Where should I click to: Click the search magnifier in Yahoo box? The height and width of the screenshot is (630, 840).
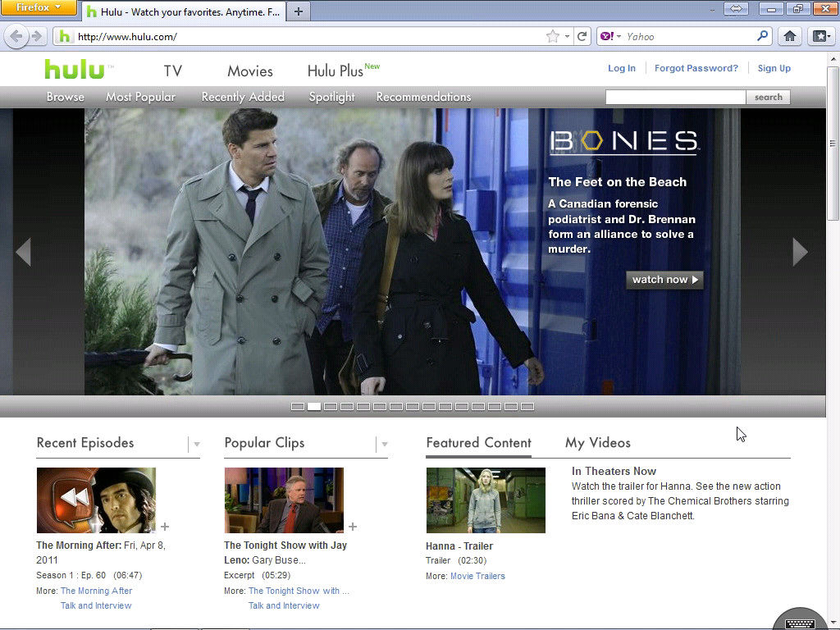(x=762, y=36)
